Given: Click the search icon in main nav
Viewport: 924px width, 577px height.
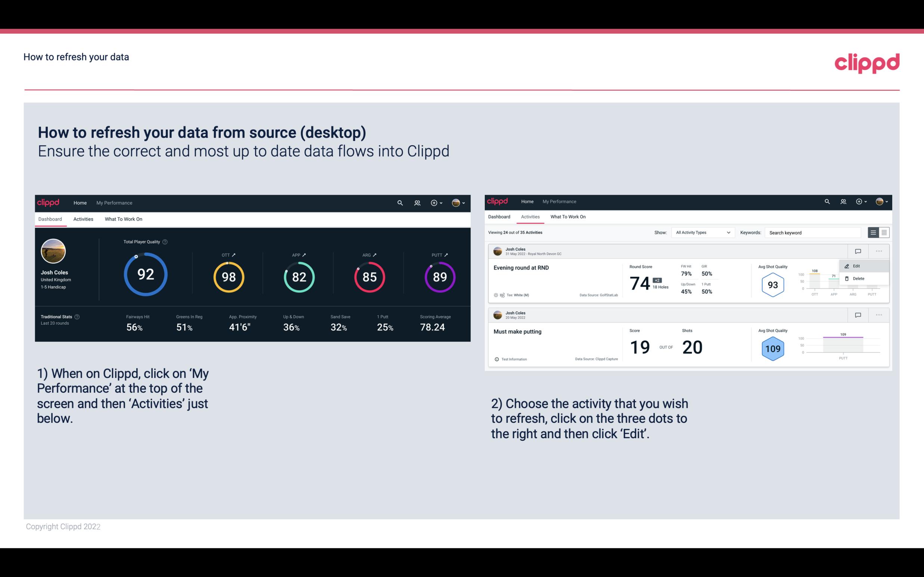Looking at the screenshot, I should [x=399, y=202].
